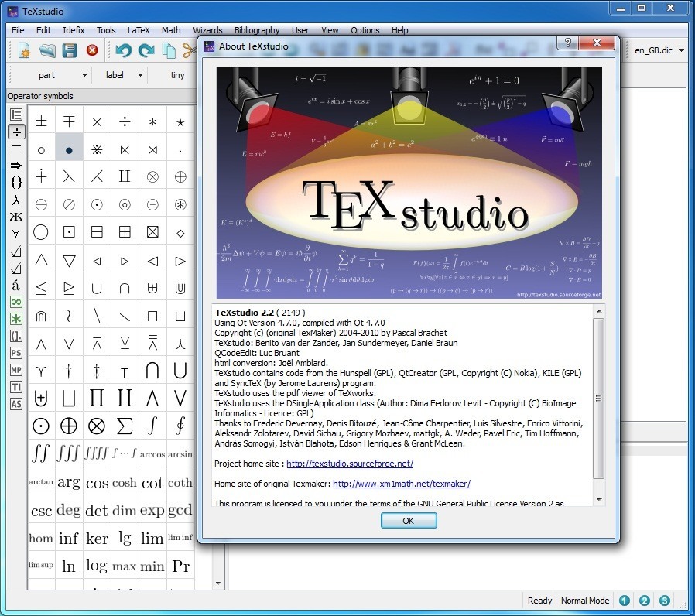The image size is (695, 616).
Task: Open Delimiters braces sidebar icon
Action: pyautogui.click(x=16, y=183)
